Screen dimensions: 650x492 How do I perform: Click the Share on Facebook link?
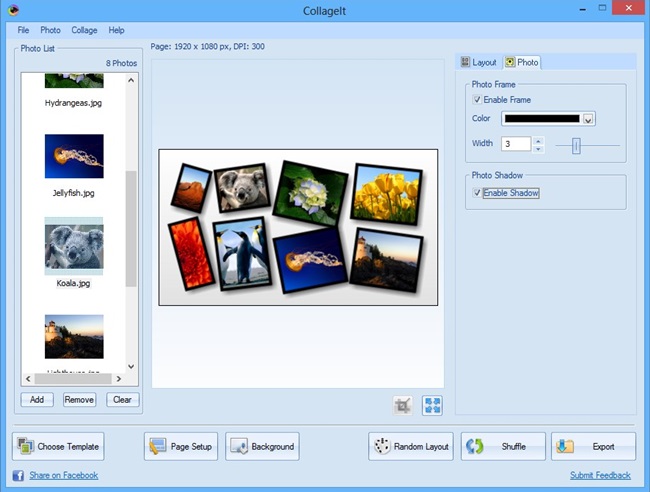63,475
